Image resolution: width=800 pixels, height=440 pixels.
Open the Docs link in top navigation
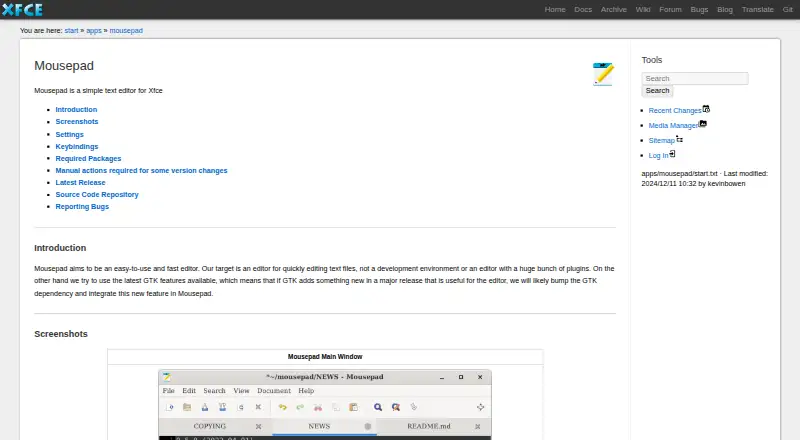point(583,9)
